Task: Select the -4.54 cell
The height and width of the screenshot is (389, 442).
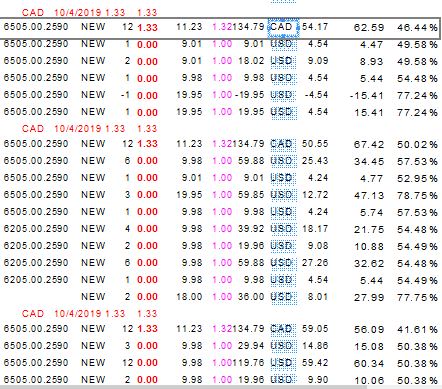Action: pyautogui.click(x=316, y=95)
